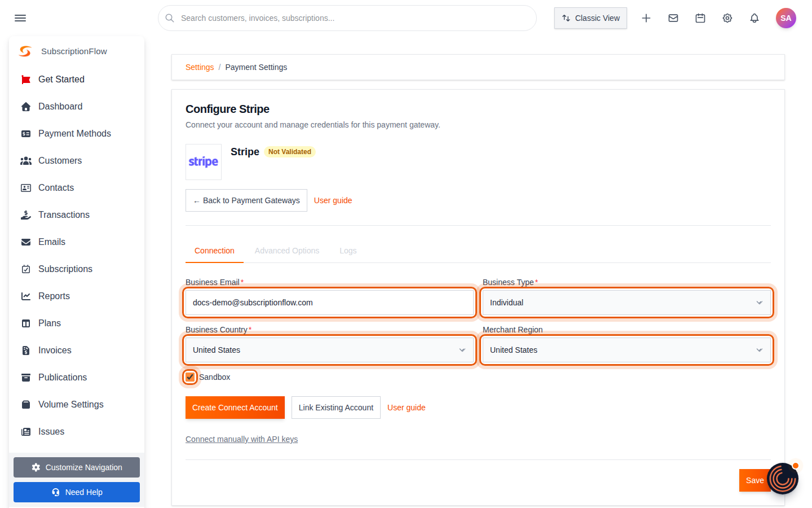Focus the Business Email input field
The height and width of the screenshot is (508, 812).
pyautogui.click(x=329, y=303)
